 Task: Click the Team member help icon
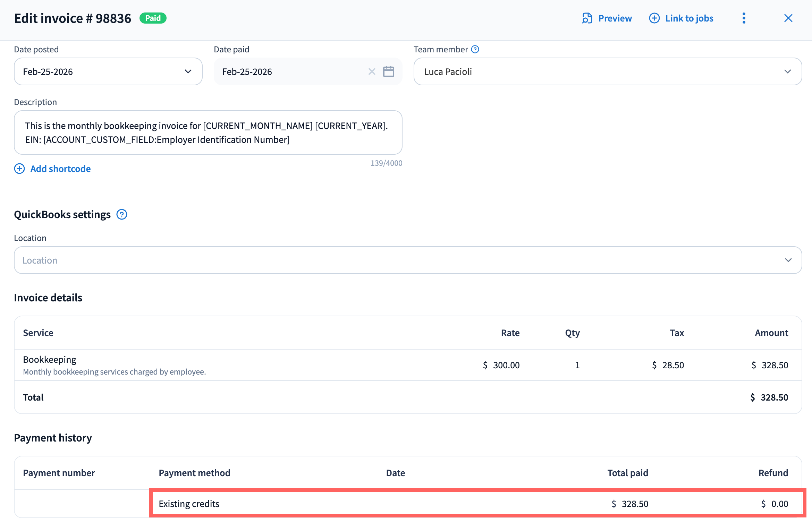[475, 49]
